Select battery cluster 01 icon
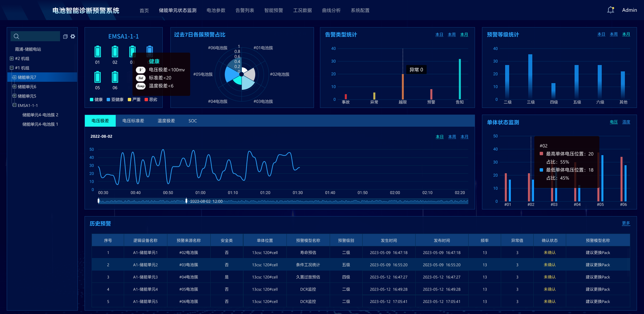Image resolution: width=644 pixels, height=314 pixels. 97,52
